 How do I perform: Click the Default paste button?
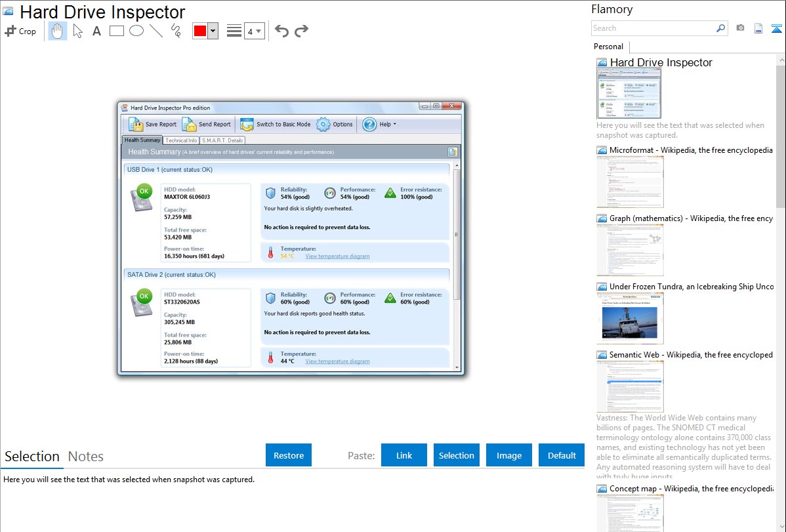pos(562,455)
